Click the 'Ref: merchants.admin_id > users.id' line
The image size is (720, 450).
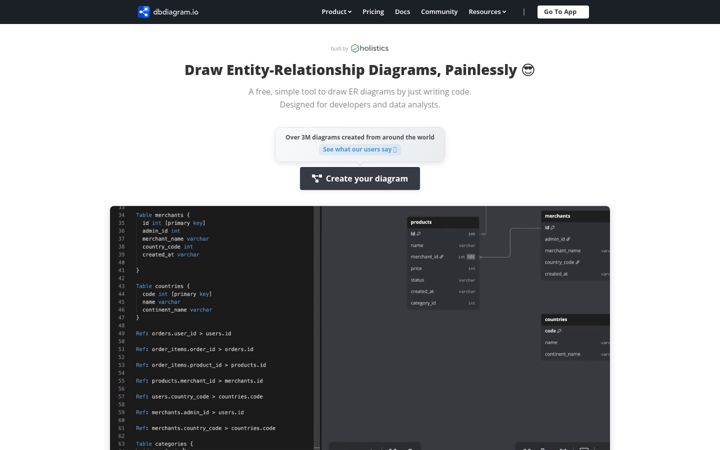pos(190,412)
